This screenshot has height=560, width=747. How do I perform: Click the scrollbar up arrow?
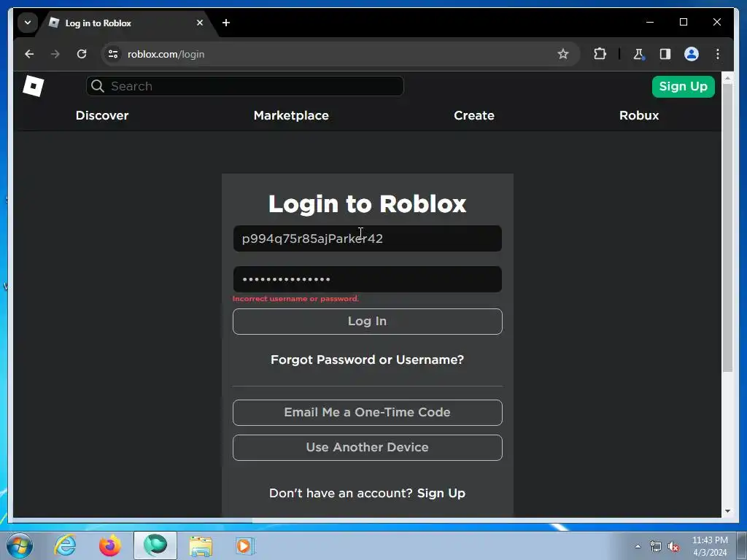(x=727, y=78)
